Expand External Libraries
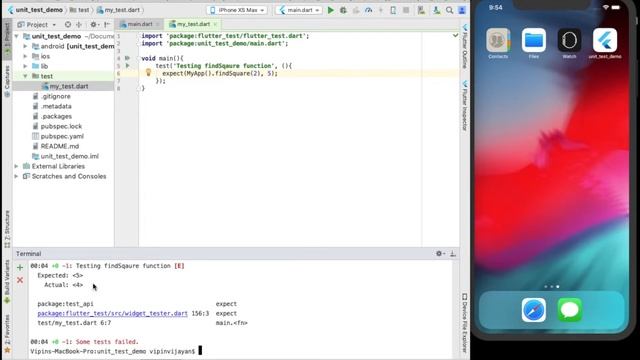This screenshot has height=360, width=640. [17, 167]
